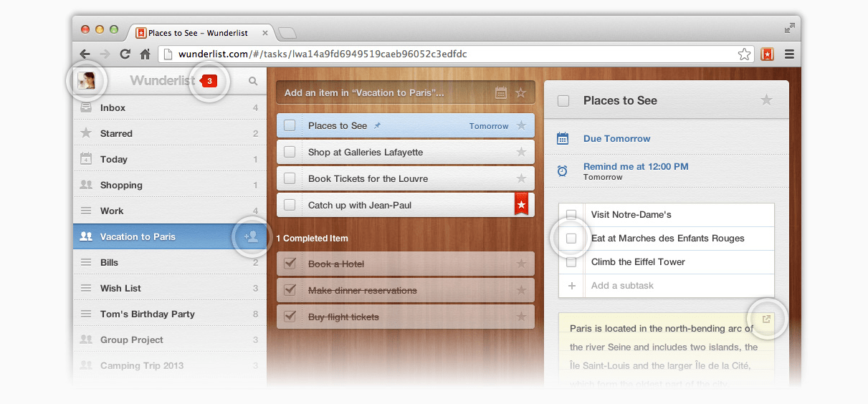This screenshot has width=868, height=404.
Task: Open the Starred list
Action: (x=170, y=133)
